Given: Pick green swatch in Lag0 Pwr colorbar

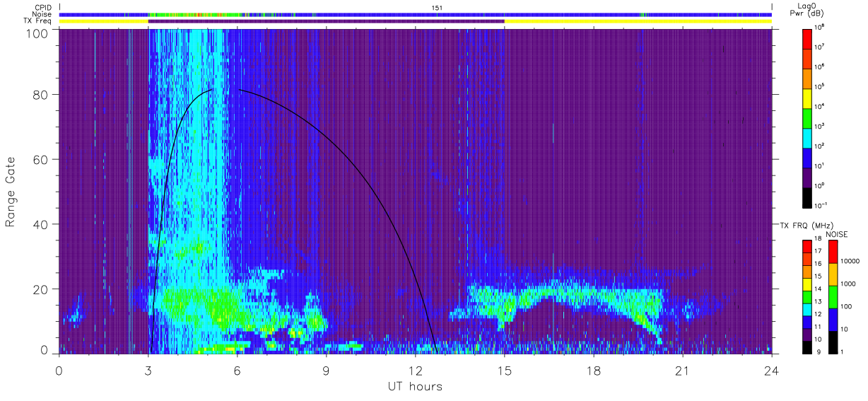Looking at the screenshot, I should (807, 117).
